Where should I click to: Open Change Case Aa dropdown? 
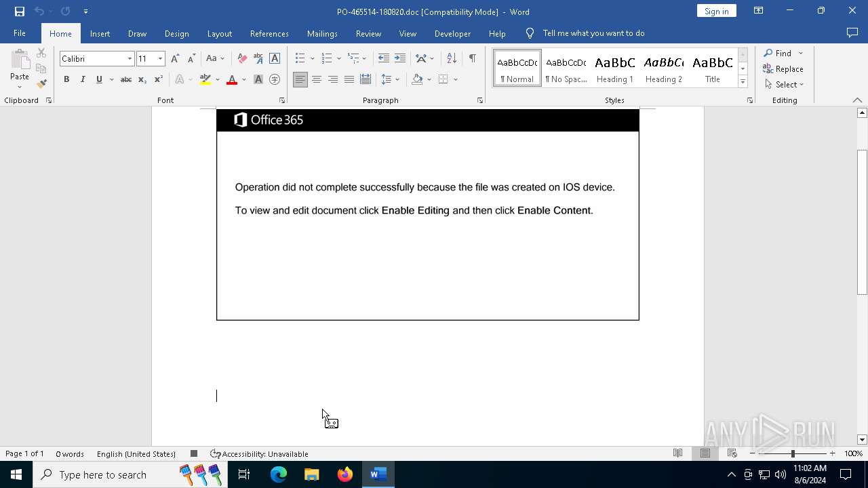coord(214,59)
